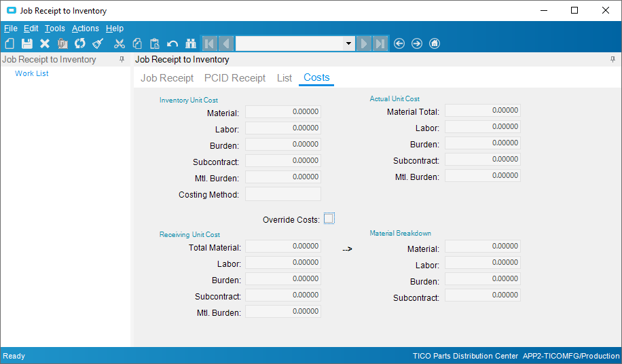
Task: Click the Inventory Unit Cost Subcontract field
Action: pos(283,160)
